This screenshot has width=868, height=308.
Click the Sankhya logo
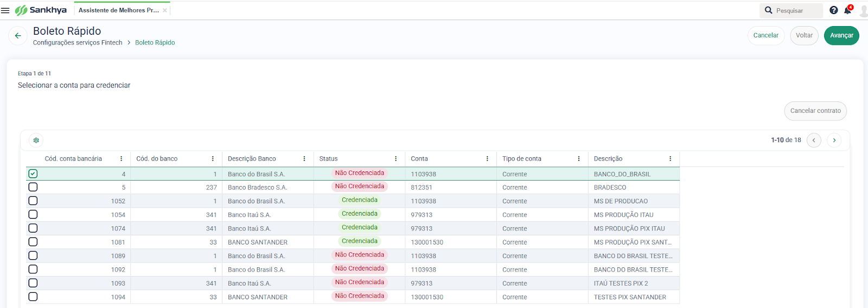[41, 10]
